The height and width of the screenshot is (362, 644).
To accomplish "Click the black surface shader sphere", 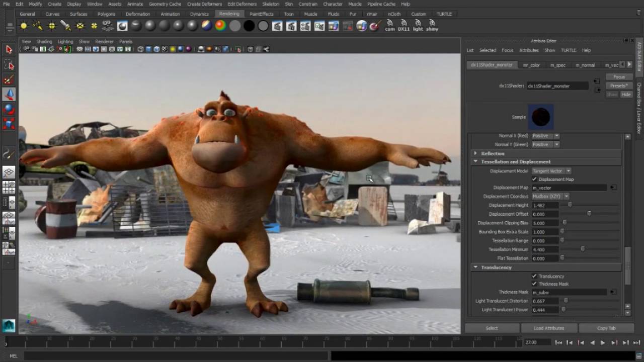I will point(249,26).
